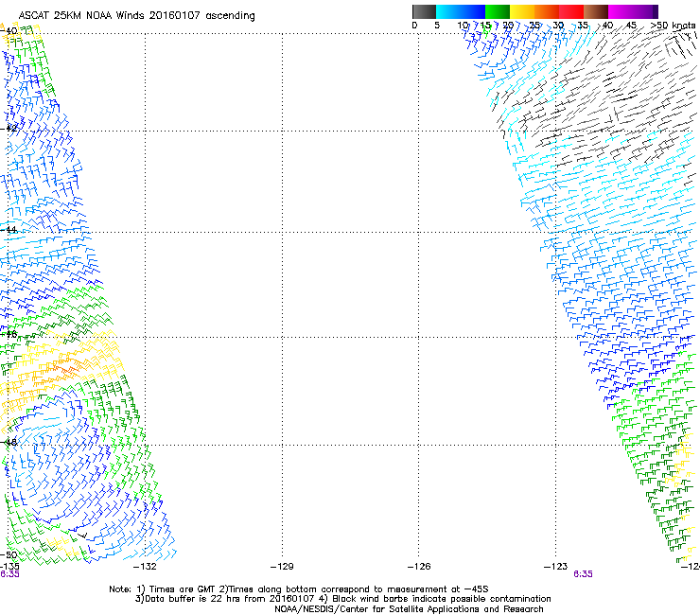Viewport: 700px width, 615px height.
Task: Click the -40 latitude axis label
Action: 9,31
